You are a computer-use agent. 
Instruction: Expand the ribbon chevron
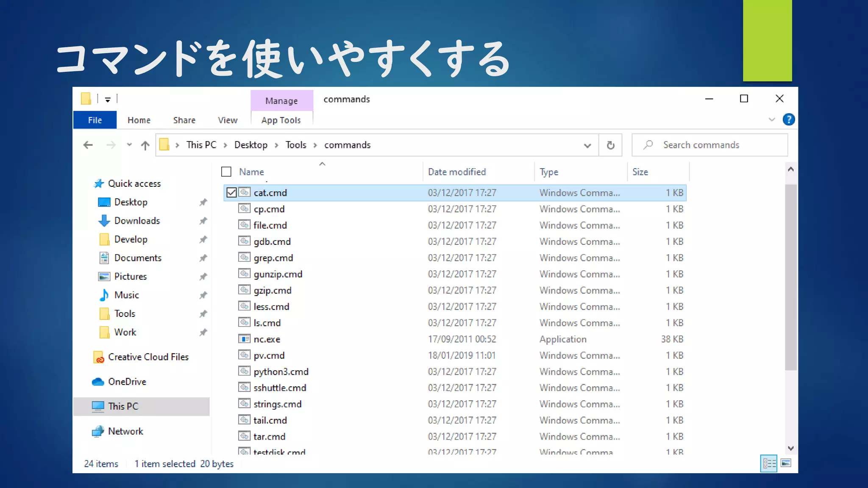coord(772,119)
